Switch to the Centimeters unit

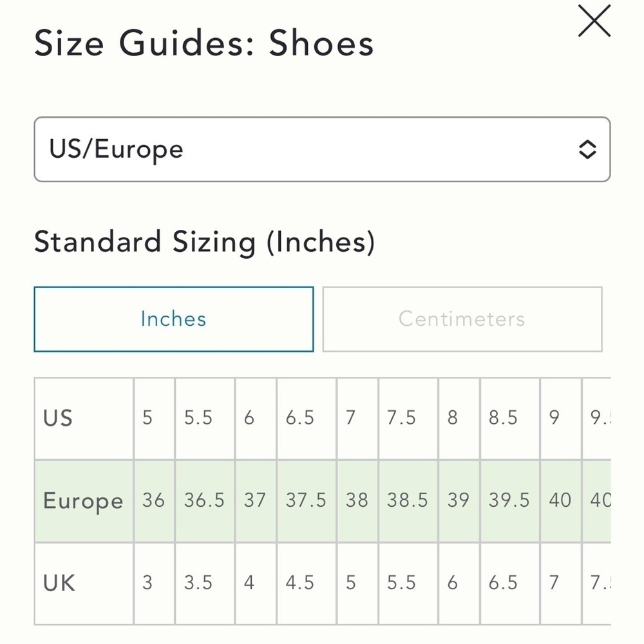462,319
